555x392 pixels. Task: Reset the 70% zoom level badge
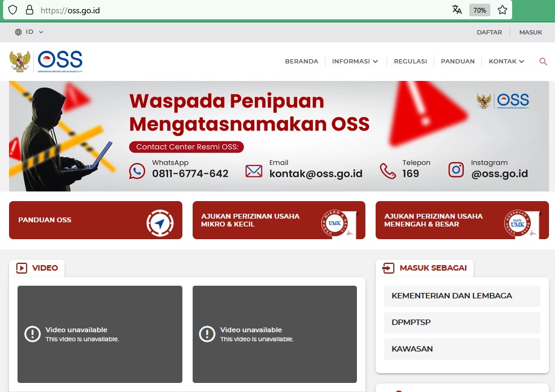point(480,10)
